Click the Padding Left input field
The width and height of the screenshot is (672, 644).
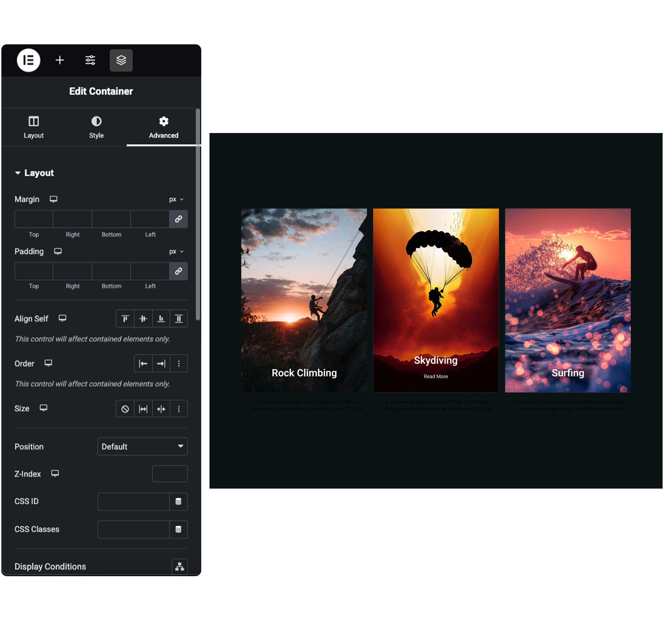[x=150, y=271]
